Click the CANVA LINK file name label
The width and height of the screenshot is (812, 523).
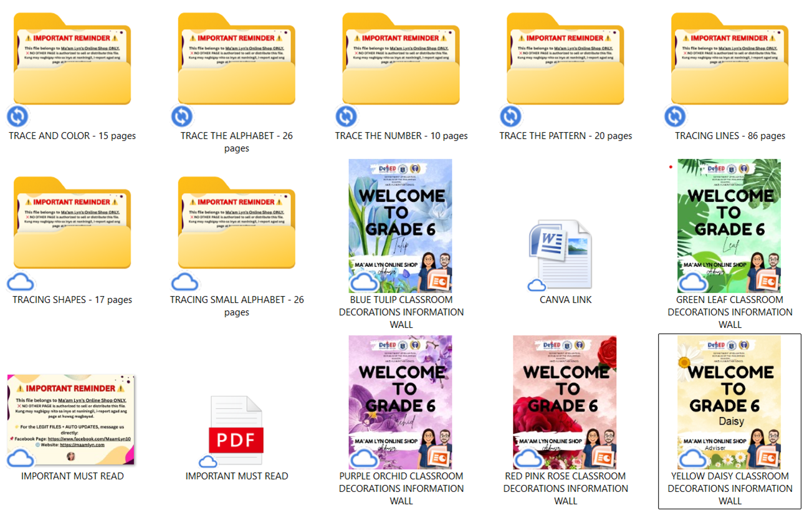(566, 300)
